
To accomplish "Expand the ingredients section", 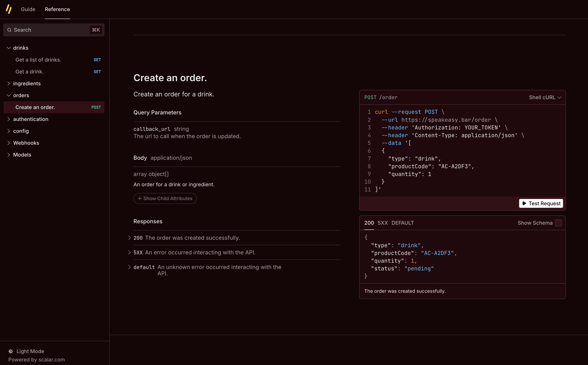I will point(9,84).
